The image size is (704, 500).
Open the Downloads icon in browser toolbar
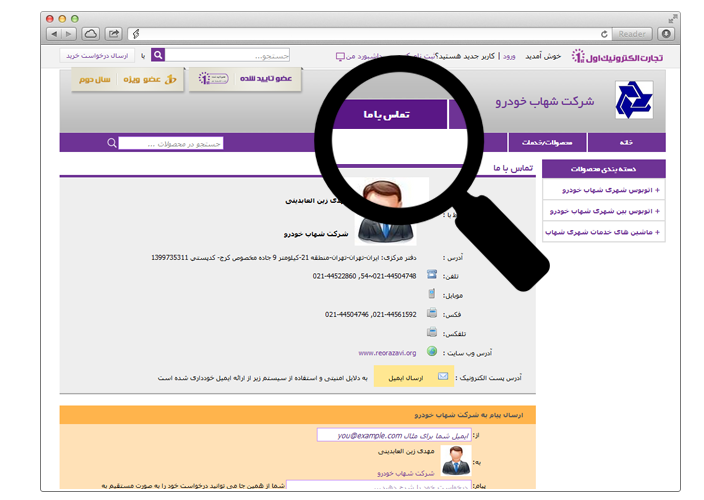[666, 34]
